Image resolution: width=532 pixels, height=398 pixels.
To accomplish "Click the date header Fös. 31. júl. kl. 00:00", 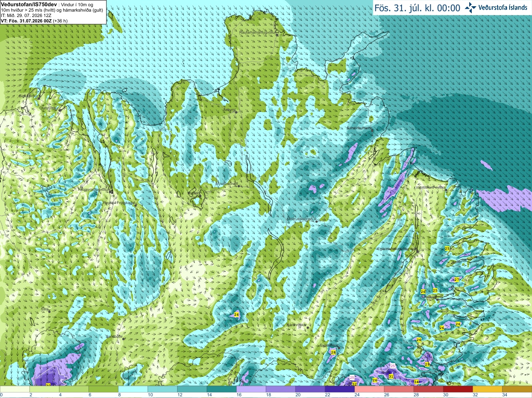I will coord(417,8).
